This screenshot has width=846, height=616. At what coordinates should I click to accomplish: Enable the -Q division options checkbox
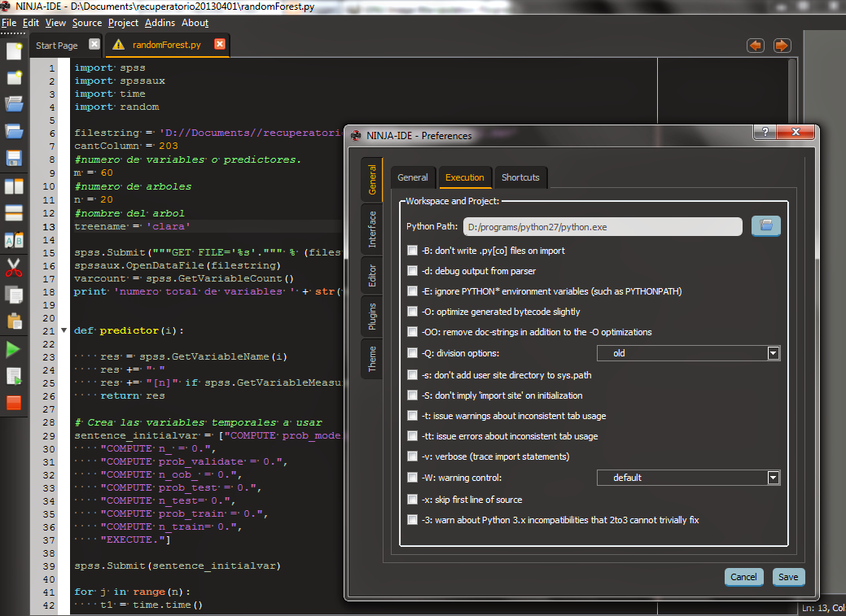(412, 353)
